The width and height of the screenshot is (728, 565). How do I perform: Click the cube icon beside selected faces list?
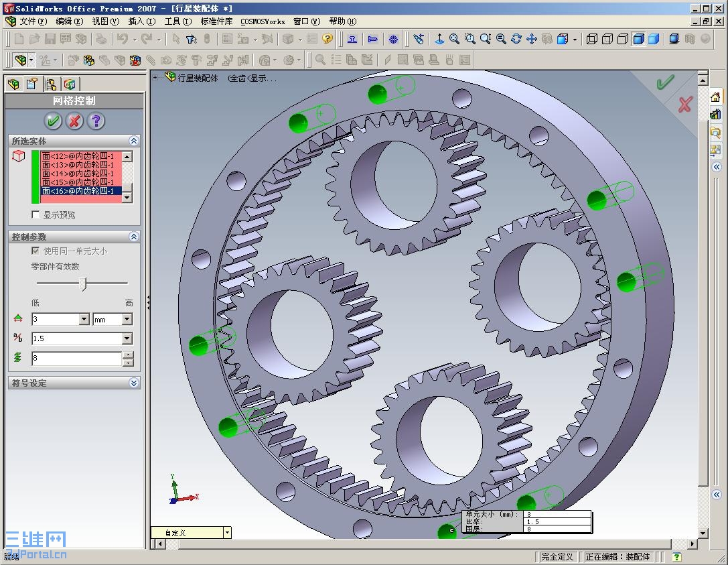19,156
